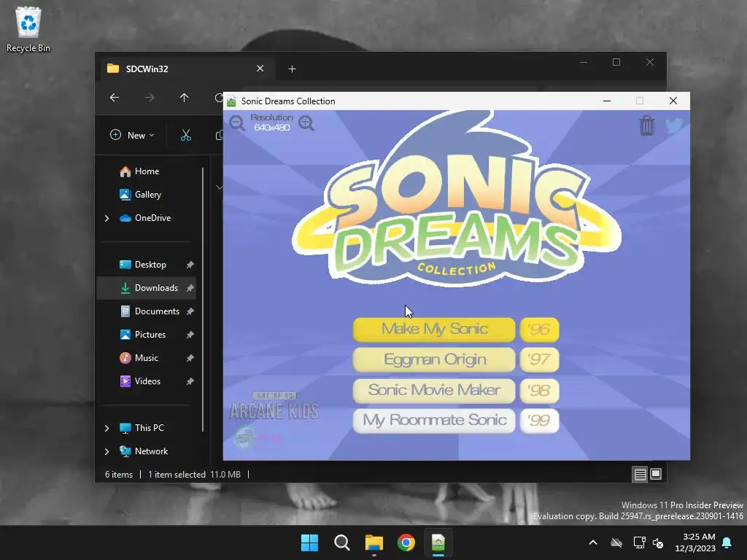
Task: Unpin Pictures using its pin icon
Action: click(190, 335)
